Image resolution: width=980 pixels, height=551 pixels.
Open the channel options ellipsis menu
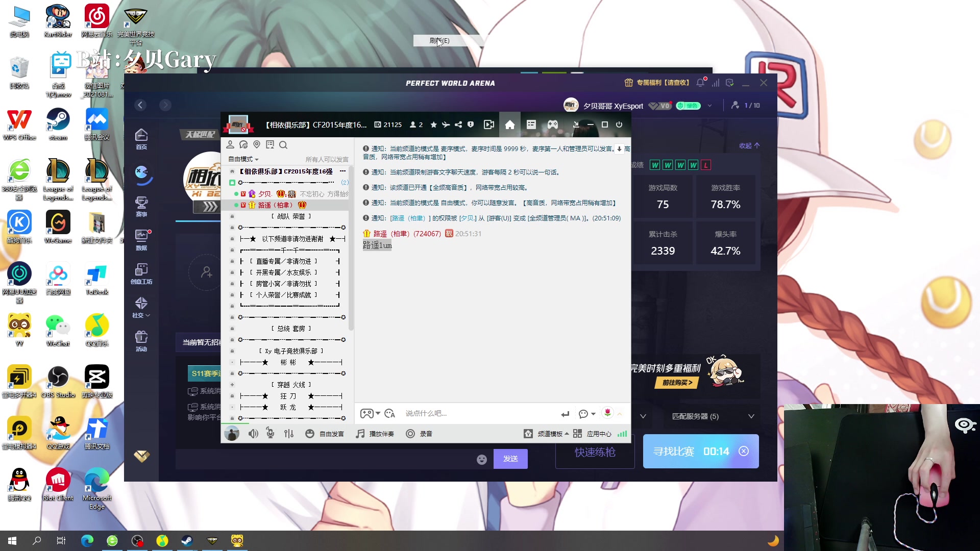342,171
